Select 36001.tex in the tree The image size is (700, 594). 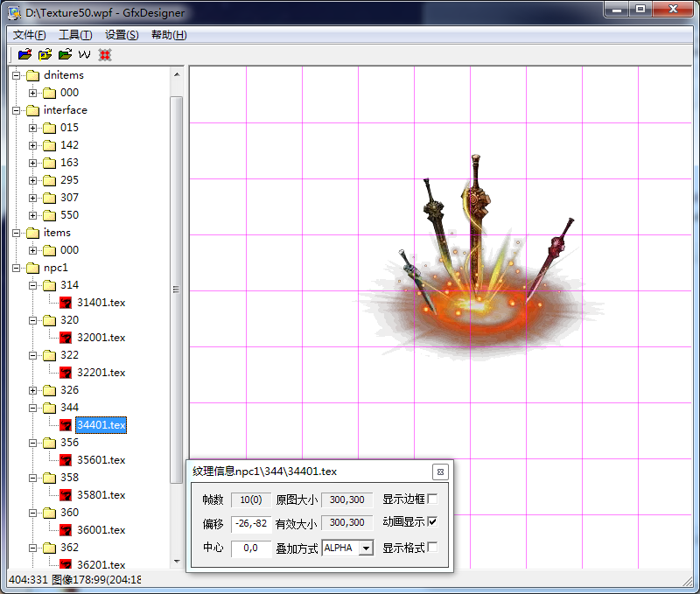click(101, 530)
